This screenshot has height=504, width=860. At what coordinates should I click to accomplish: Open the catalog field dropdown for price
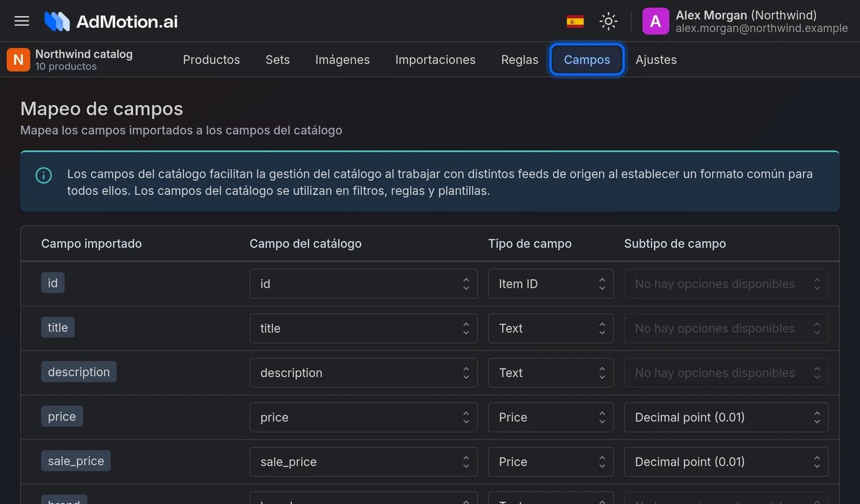click(x=363, y=417)
